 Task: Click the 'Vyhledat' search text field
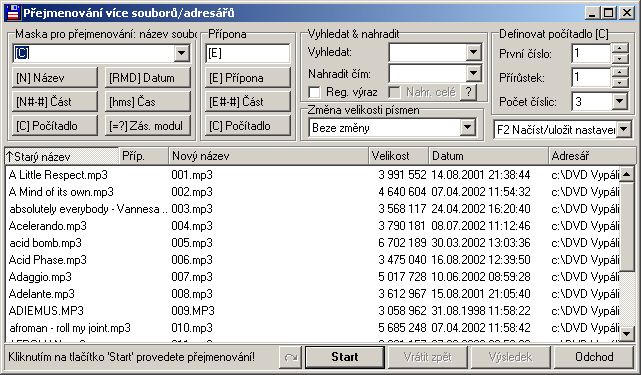click(427, 52)
